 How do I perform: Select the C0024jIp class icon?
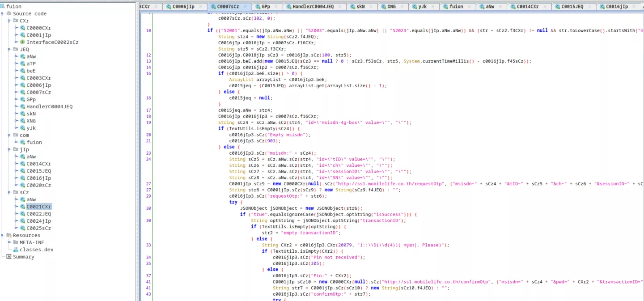point(22,221)
